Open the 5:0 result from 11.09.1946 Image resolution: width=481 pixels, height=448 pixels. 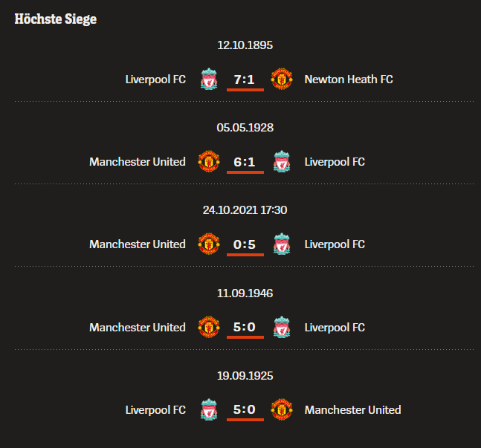[x=245, y=327]
